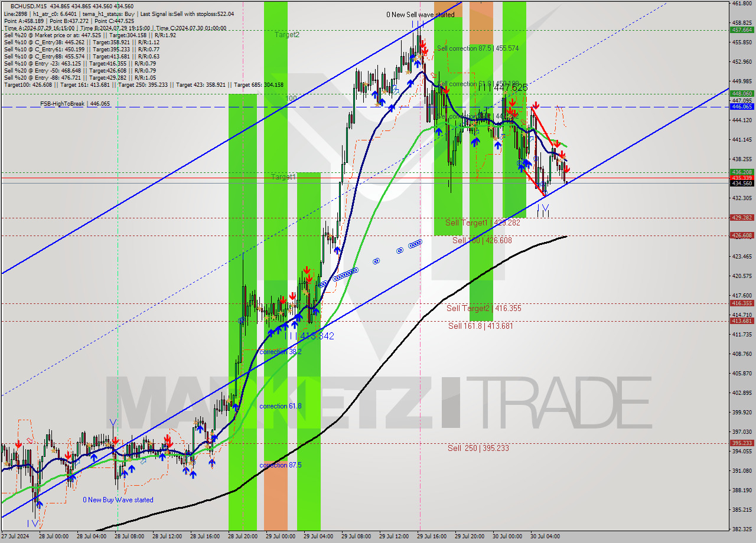Click the '30 Jul 00:00' time axis label
Image resolution: width=756 pixels, height=543 pixels.
pyautogui.click(x=507, y=537)
